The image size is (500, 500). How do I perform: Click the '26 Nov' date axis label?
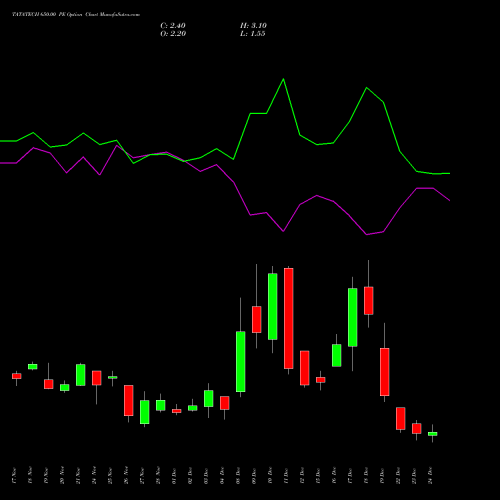pos(126,476)
